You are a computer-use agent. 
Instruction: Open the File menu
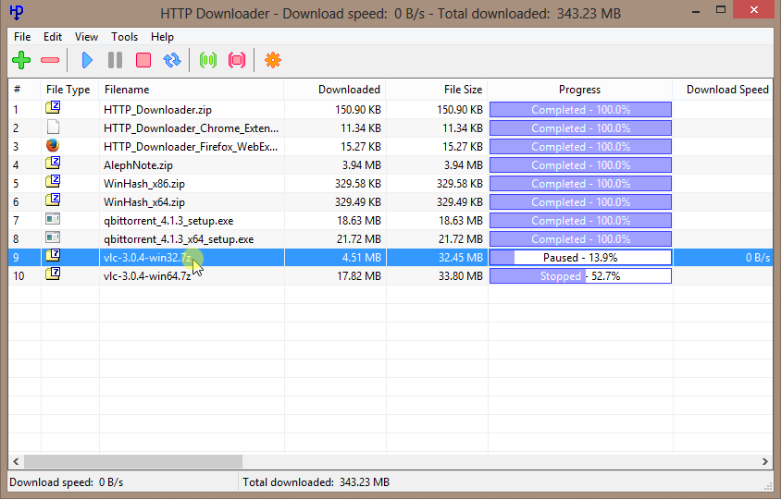[22, 37]
